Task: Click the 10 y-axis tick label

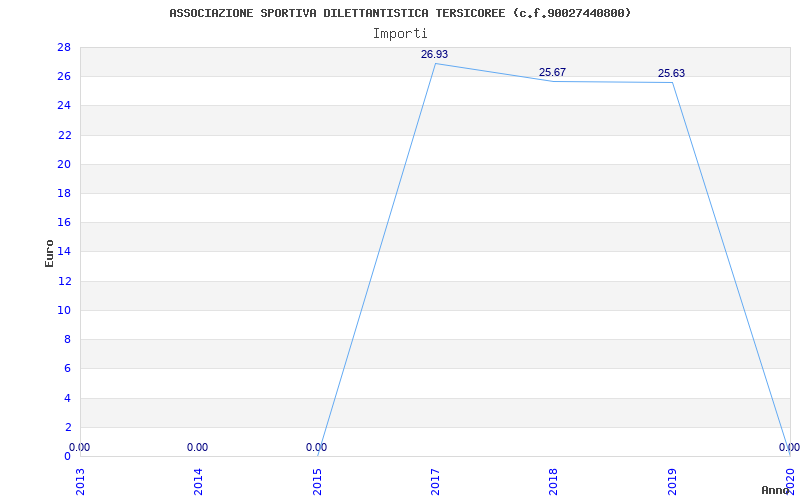Action: click(64, 310)
